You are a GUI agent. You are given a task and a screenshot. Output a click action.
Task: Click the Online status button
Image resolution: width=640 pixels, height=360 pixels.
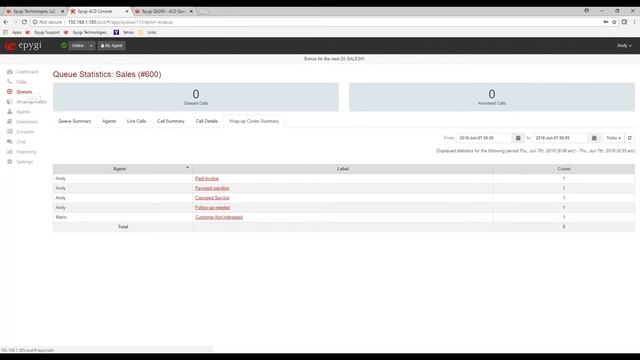(x=78, y=46)
